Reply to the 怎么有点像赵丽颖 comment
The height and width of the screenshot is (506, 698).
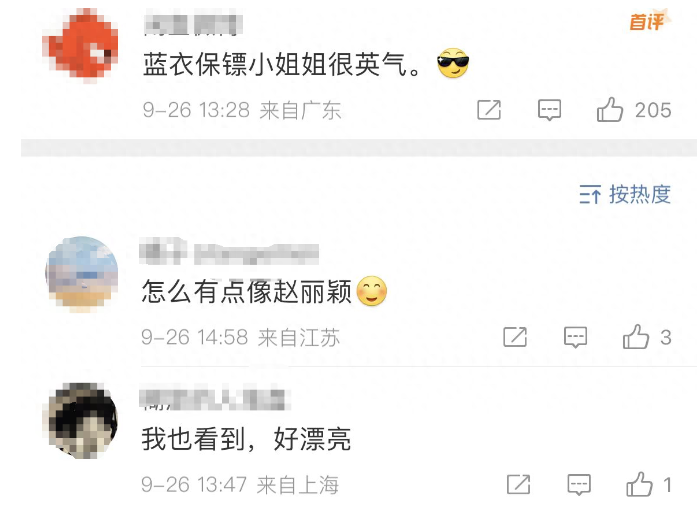coord(576,337)
